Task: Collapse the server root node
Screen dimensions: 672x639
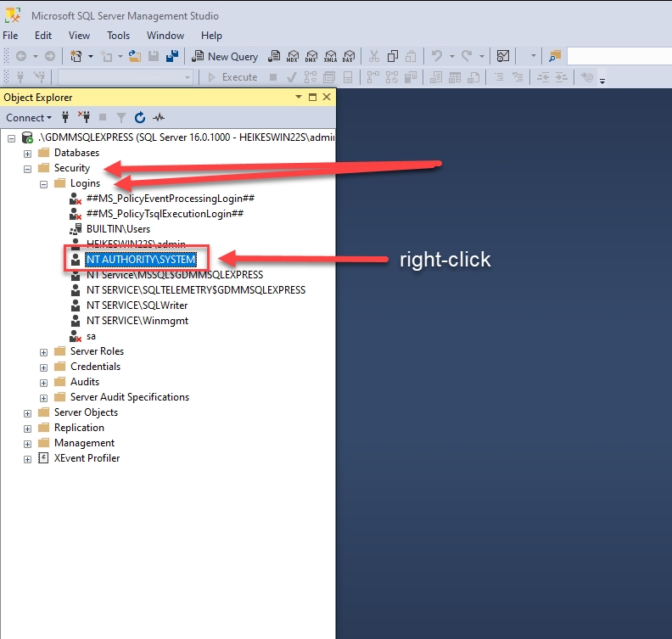Action: click(12, 138)
